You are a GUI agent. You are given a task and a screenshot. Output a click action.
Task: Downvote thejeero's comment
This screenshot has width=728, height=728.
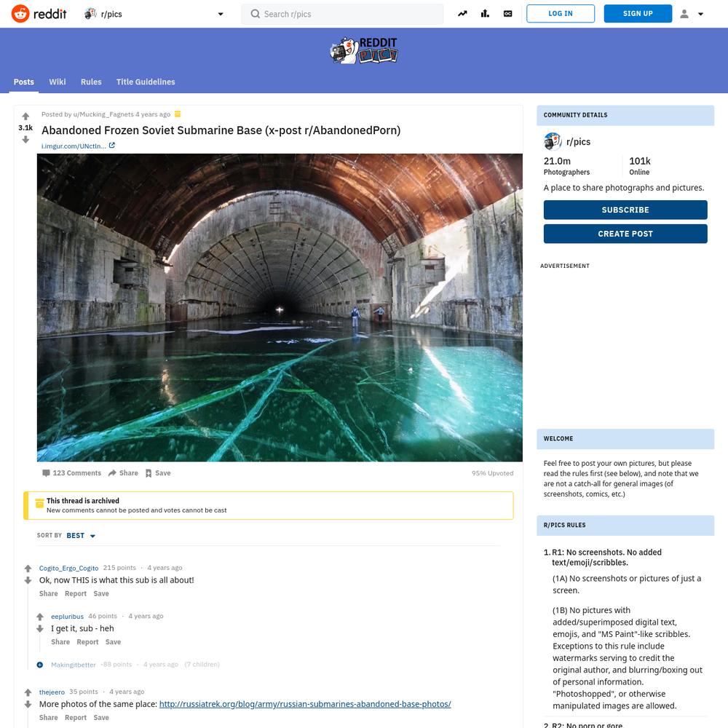[x=28, y=704]
